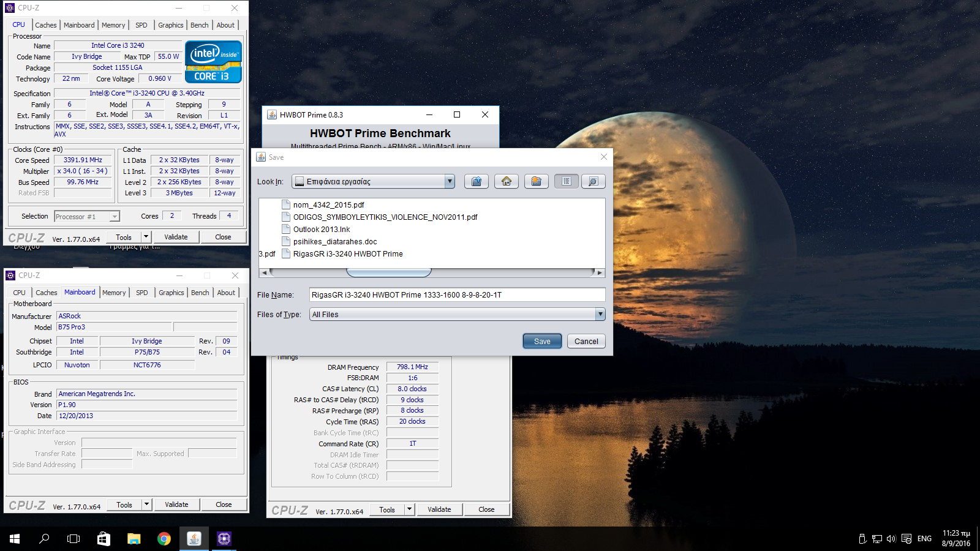Screen dimensions: 980x551
Task: Click horizontal scrollbar thumb in file list
Action: (388, 272)
